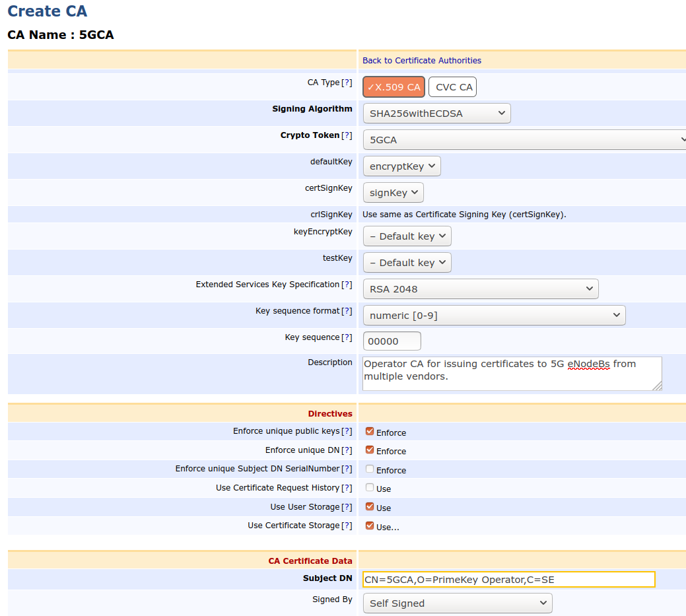The width and height of the screenshot is (686, 616).
Task: Open the defaultKey dropdown
Action: point(401,166)
